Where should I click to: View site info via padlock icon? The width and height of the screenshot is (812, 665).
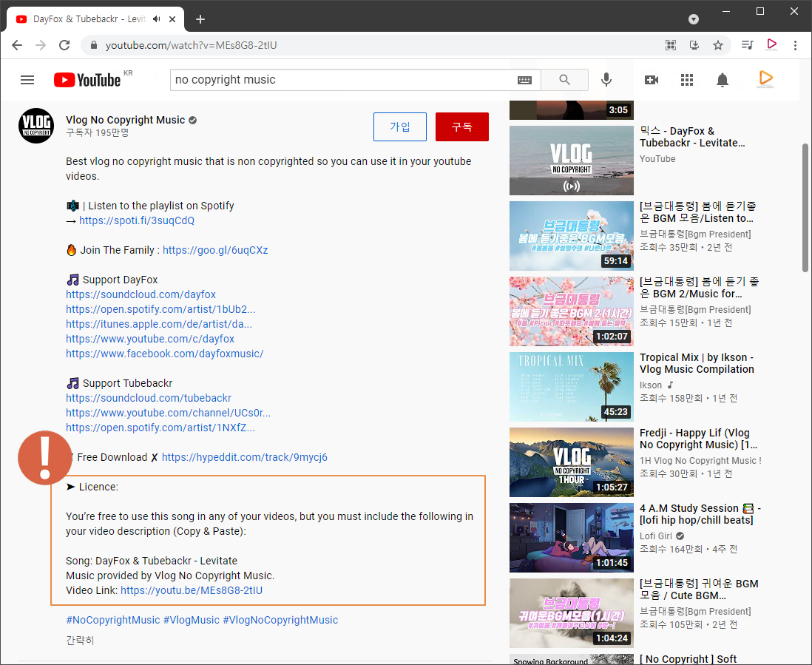[x=94, y=45]
